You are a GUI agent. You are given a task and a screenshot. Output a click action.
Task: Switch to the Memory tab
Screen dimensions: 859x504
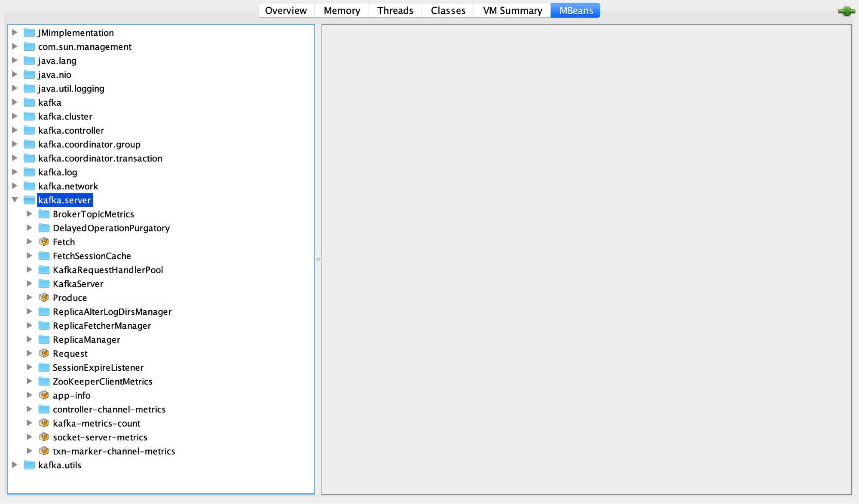click(x=341, y=10)
